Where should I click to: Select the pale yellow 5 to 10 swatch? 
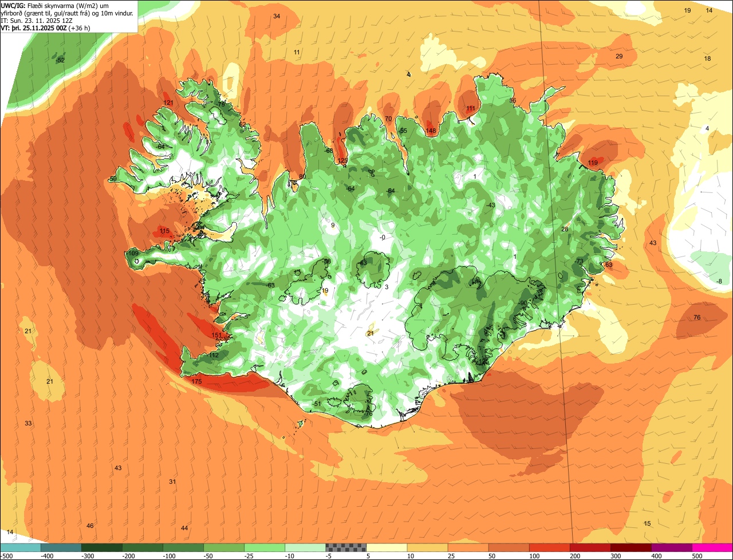387,547
